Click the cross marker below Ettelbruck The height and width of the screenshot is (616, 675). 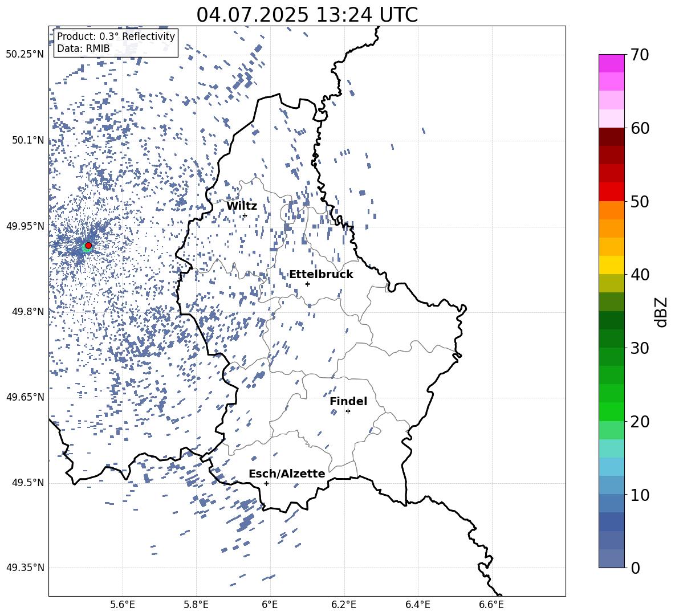307,284
